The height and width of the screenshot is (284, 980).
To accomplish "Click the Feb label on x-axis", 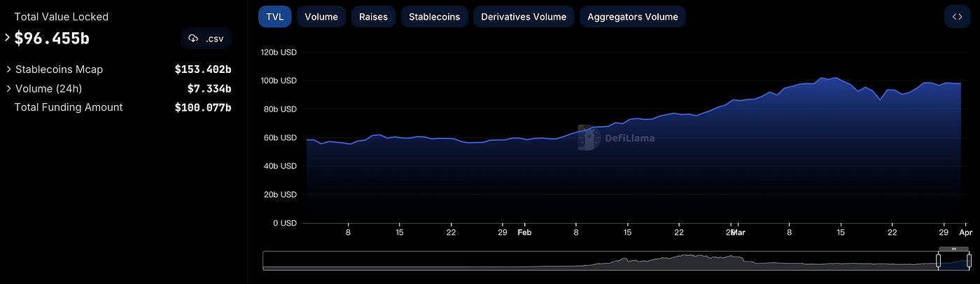I will pyautogui.click(x=524, y=232).
